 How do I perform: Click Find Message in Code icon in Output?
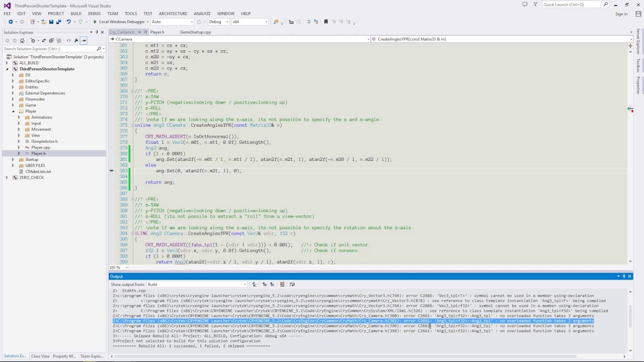(255, 284)
